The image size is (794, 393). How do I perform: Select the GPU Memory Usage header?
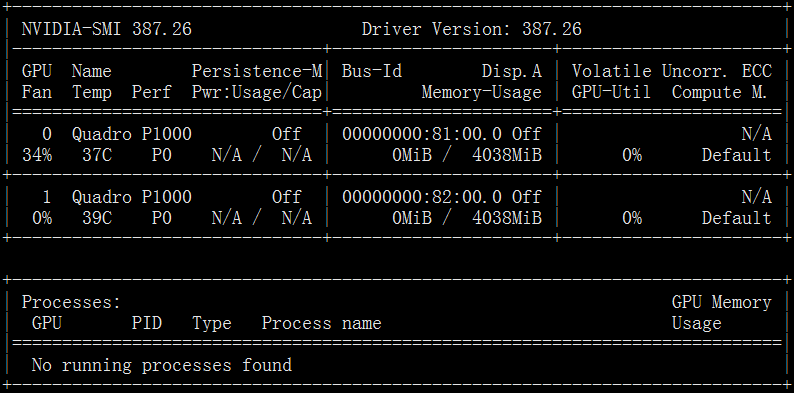[722, 313]
